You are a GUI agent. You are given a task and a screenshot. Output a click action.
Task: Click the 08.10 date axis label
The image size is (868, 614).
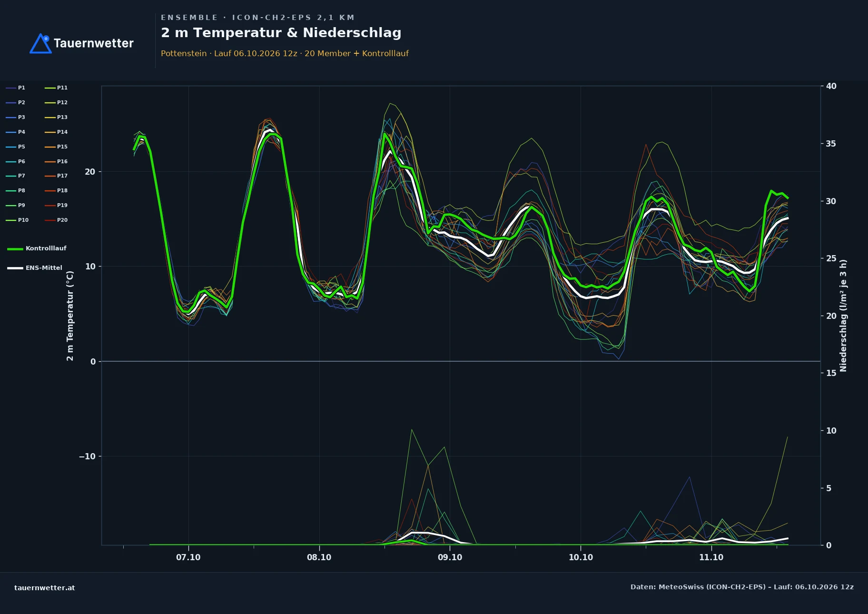pos(319,557)
